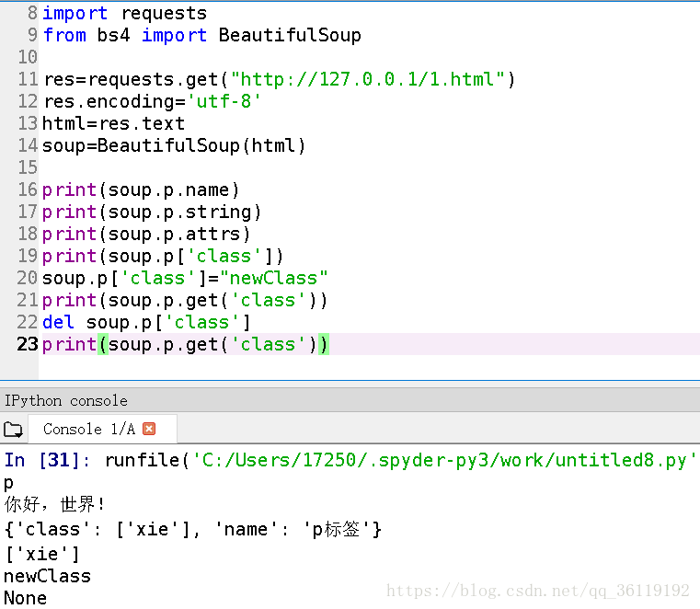Click line number 11 in the gutter
This screenshot has height=609, width=700.
point(28,79)
